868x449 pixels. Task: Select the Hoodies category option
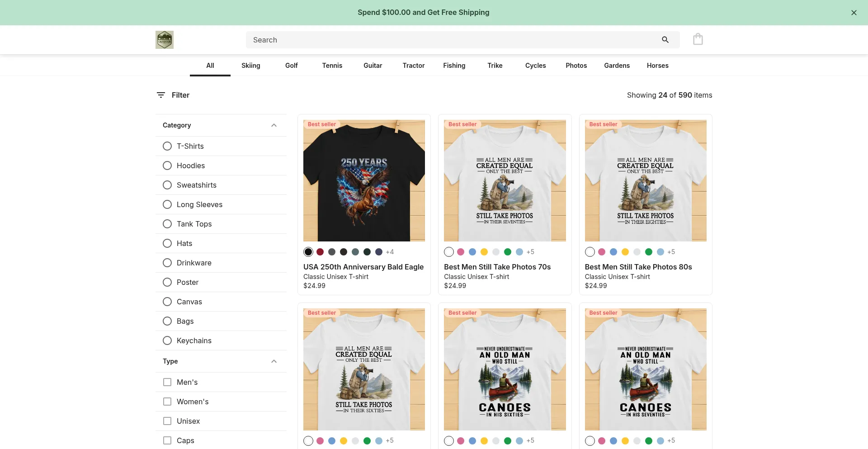[167, 165]
